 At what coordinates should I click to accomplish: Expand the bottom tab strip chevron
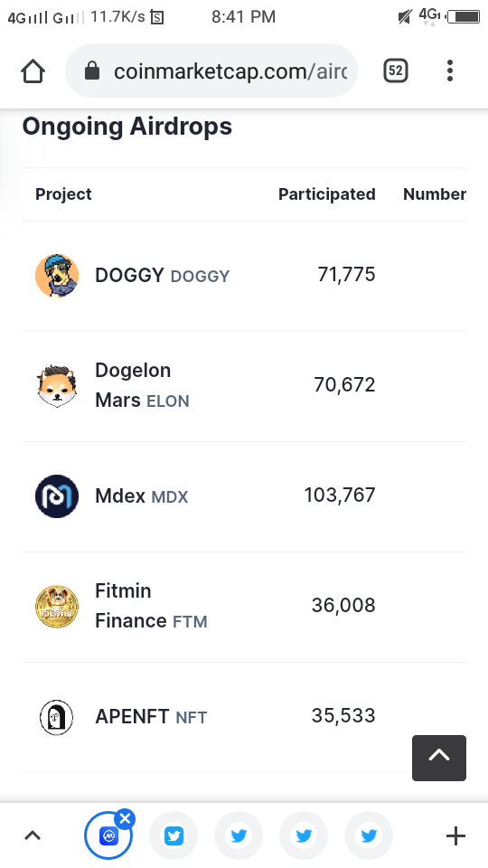click(x=33, y=835)
